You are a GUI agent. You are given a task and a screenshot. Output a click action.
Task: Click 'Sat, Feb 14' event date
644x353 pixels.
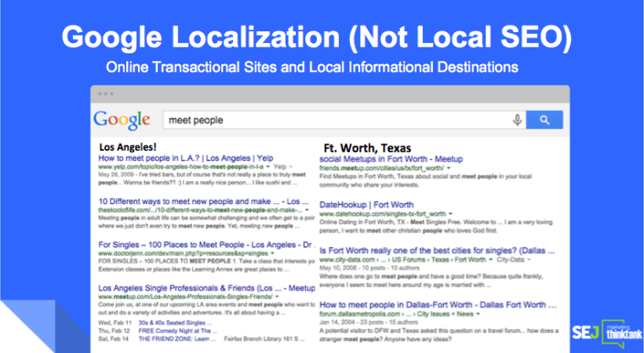click(114, 339)
